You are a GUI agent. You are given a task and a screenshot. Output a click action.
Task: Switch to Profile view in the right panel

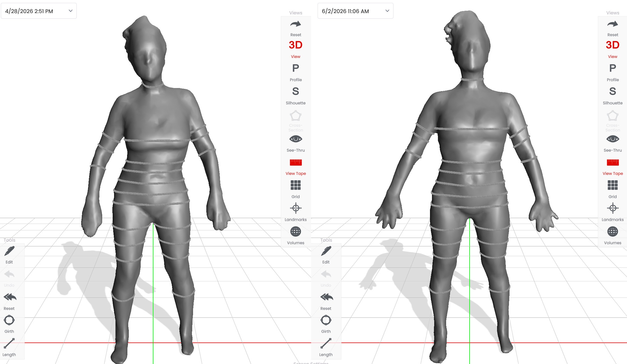point(613,72)
